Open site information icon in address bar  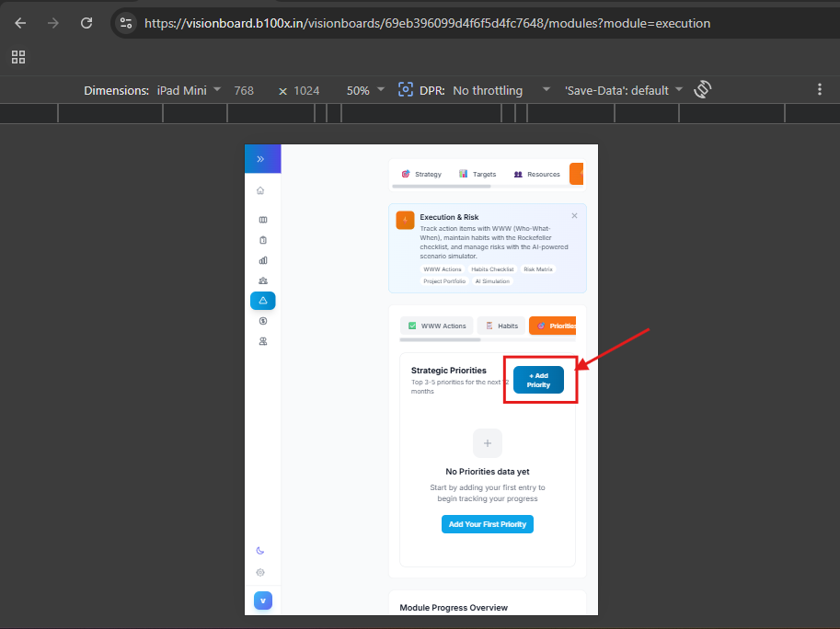pos(126,23)
